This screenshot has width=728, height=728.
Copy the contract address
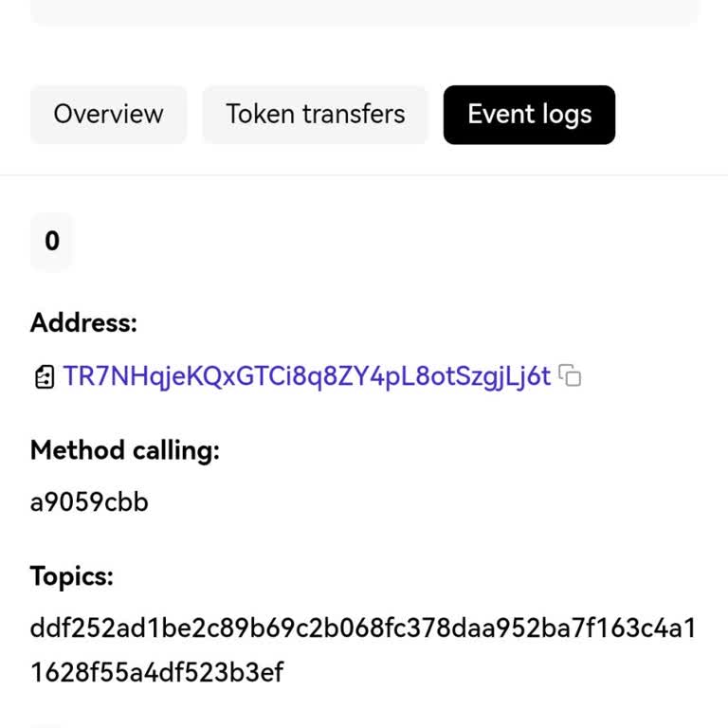pos(570,376)
